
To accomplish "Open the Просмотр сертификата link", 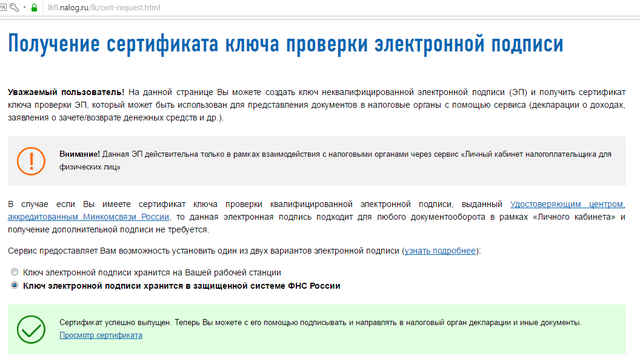I will 101,335.
